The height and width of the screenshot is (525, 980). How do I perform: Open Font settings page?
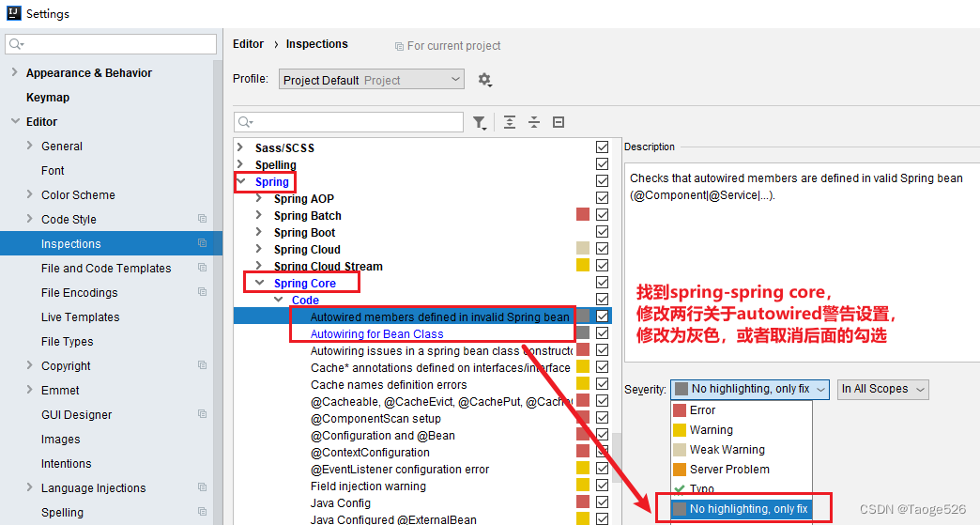click(53, 170)
